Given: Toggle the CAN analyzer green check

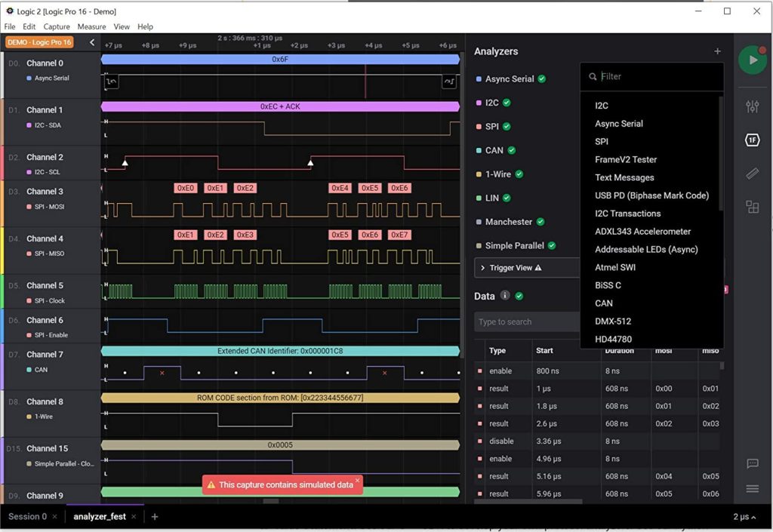Looking at the screenshot, I should pos(512,150).
